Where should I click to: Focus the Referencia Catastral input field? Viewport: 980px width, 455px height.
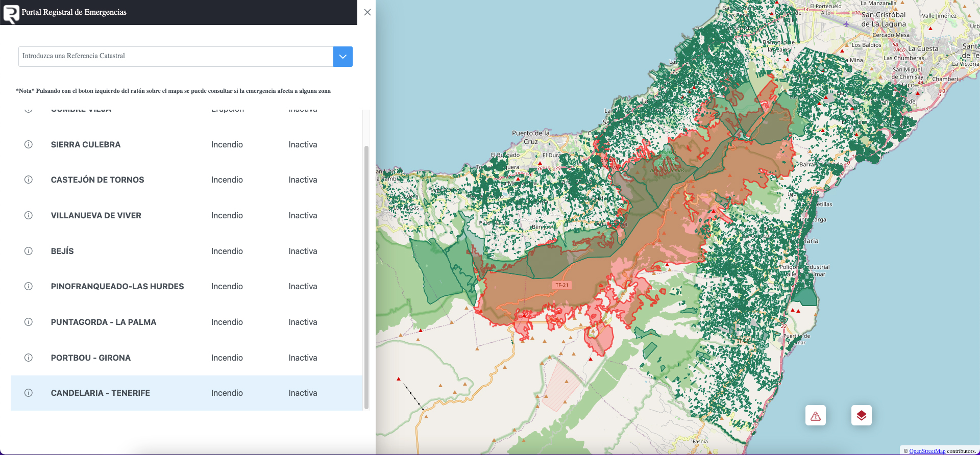[176, 57]
